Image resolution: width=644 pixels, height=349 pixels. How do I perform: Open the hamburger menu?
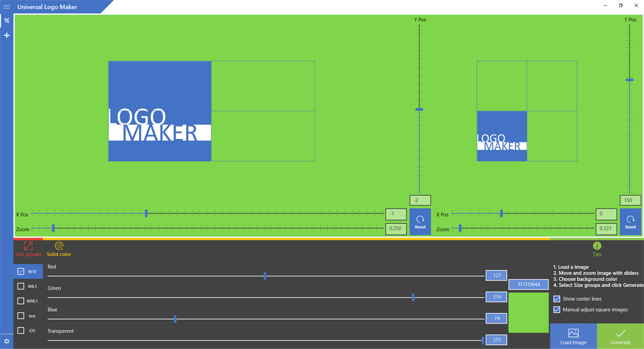(x=6, y=7)
